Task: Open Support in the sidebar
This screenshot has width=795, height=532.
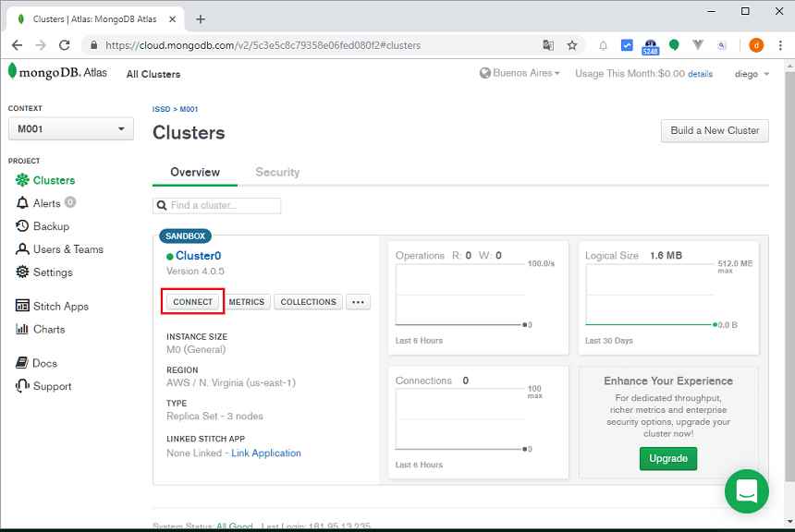Action: [43, 386]
